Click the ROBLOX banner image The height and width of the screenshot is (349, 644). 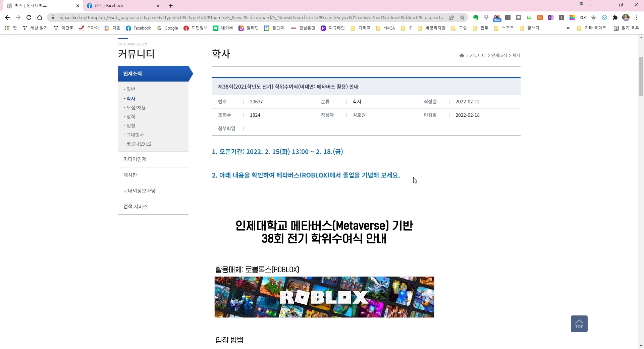324,297
